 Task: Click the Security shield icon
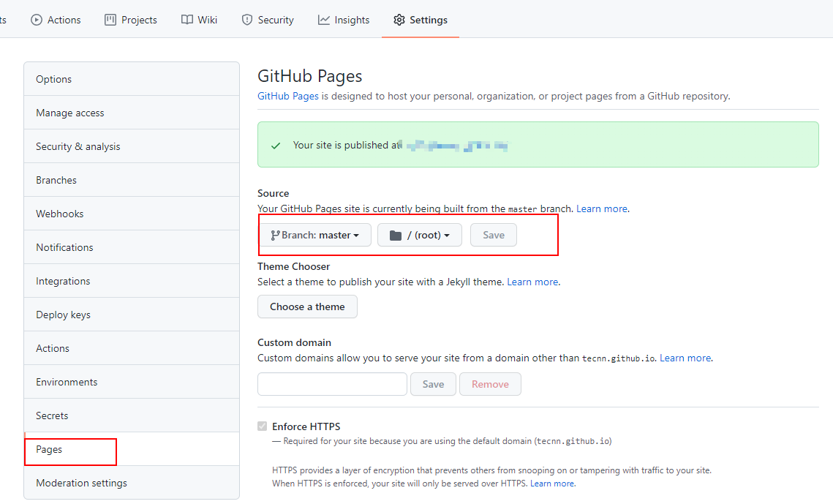[247, 20]
